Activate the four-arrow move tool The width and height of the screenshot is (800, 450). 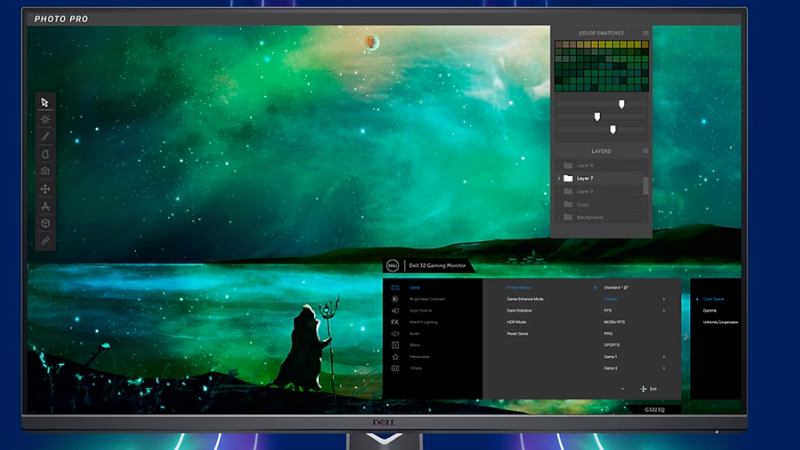(45, 188)
